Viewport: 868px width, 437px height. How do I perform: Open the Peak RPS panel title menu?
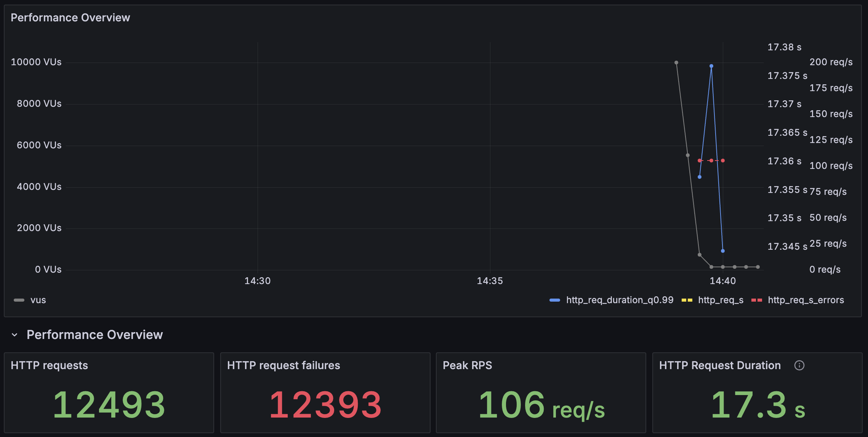[467, 365]
